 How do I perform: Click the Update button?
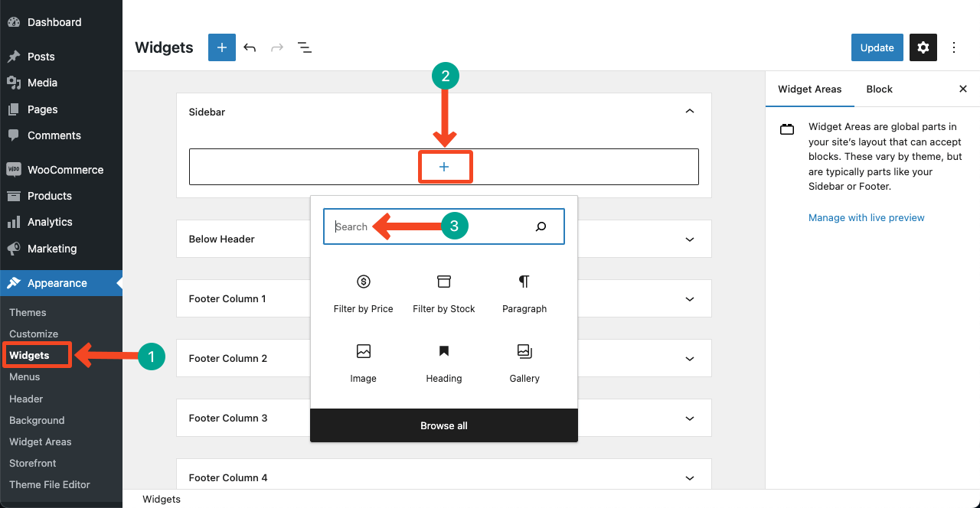877,47
